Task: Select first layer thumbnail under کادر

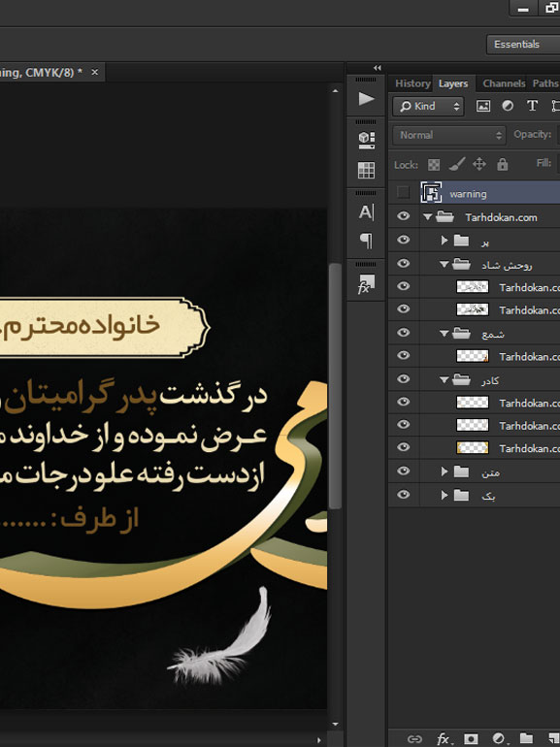Action: 473,403
